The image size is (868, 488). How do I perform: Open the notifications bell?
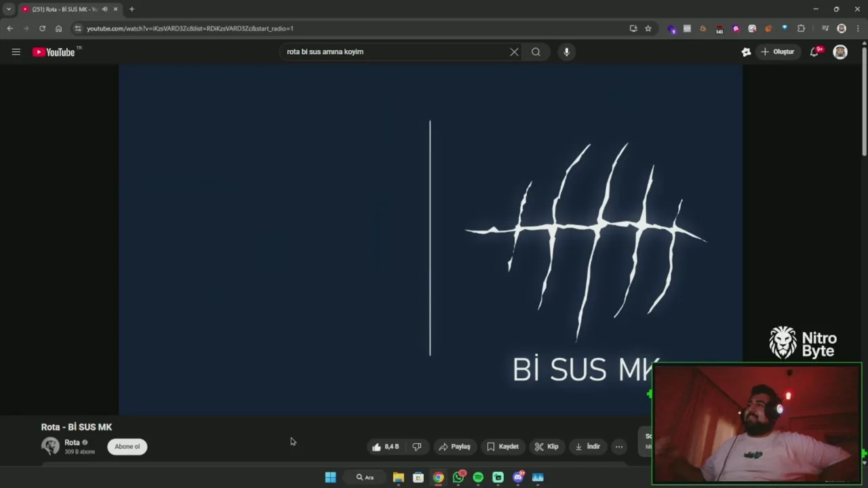(x=814, y=52)
